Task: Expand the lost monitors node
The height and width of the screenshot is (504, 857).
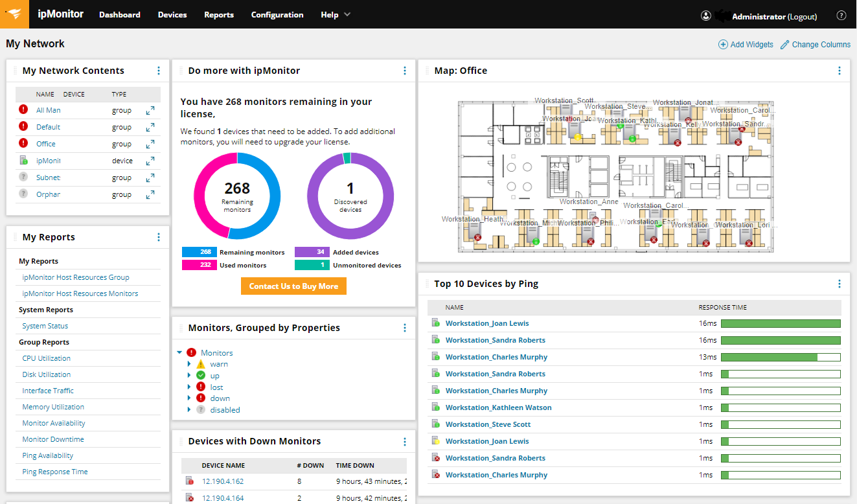Action: pos(189,387)
